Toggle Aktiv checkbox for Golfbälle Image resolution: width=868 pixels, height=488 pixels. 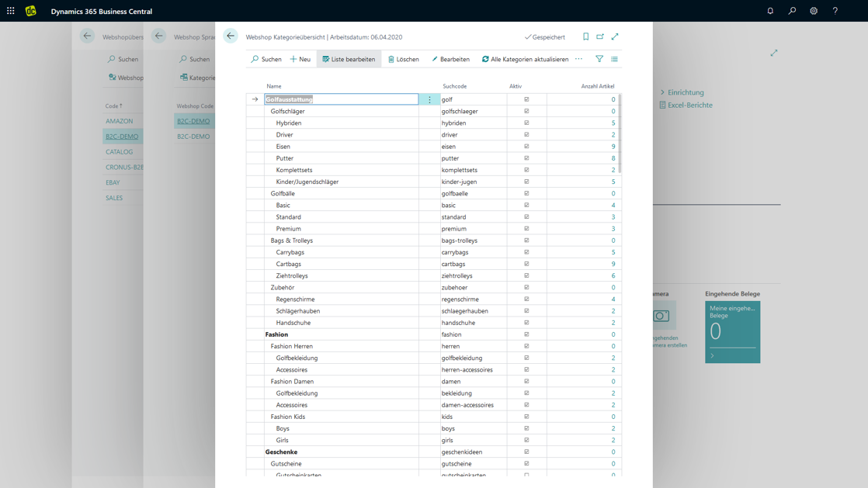click(x=526, y=194)
